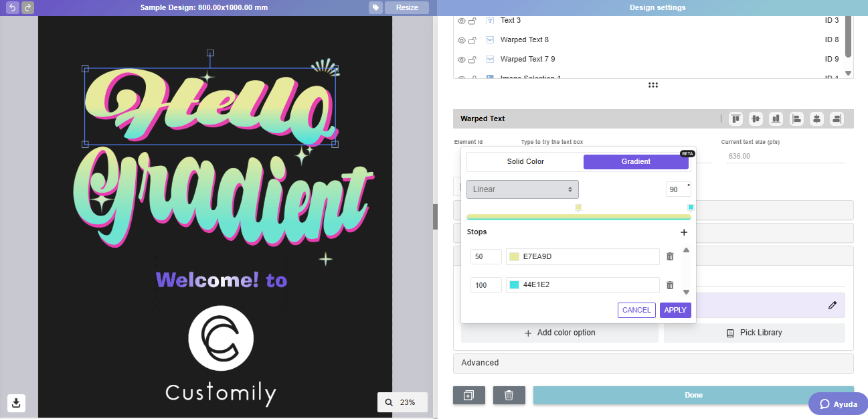The width and height of the screenshot is (868, 419).
Task: Hide the Warped Text 7 9 layer
Action: tap(461, 60)
